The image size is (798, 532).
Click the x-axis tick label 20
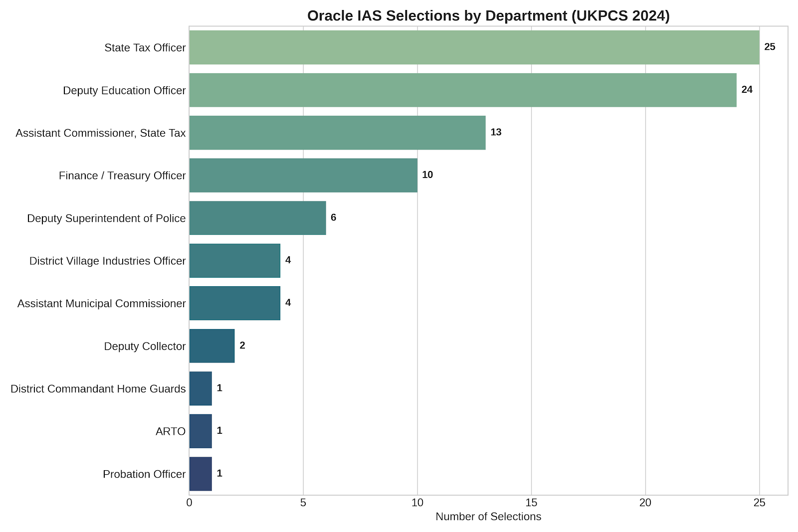coord(645,504)
